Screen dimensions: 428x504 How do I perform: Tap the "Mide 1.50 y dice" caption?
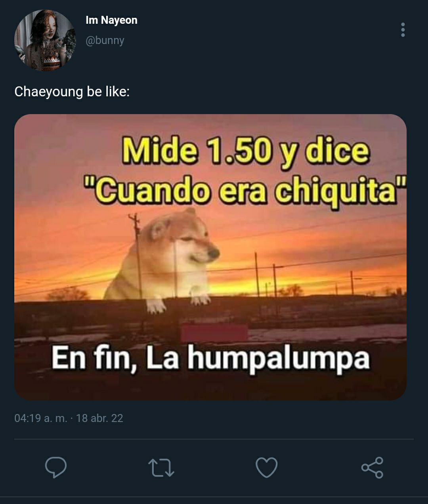click(x=246, y=151)
